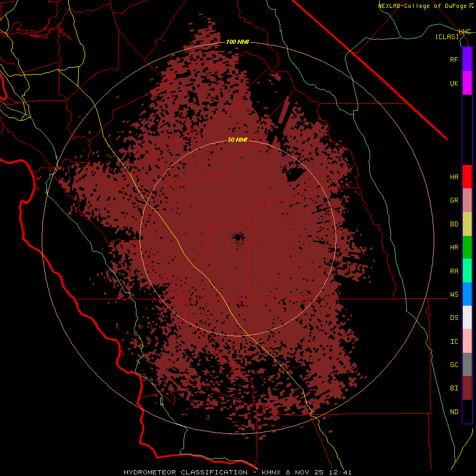Click the HHC product code label
This screenshot has height=476, width=476.
click(x=464, y=32)
